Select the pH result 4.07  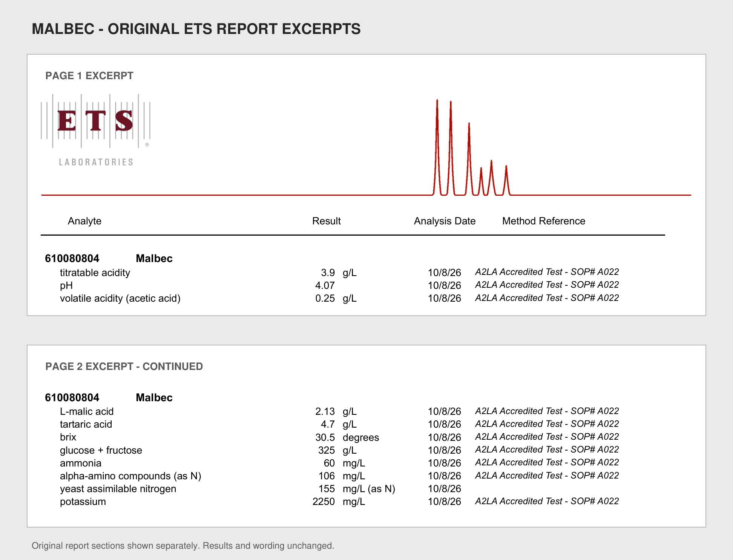[x=325, y=285]
